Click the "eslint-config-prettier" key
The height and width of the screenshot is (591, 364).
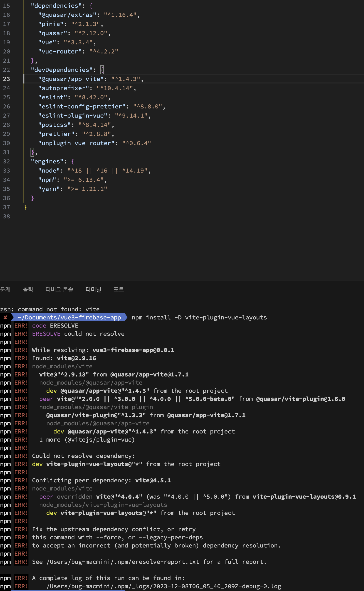pos(82,106)
